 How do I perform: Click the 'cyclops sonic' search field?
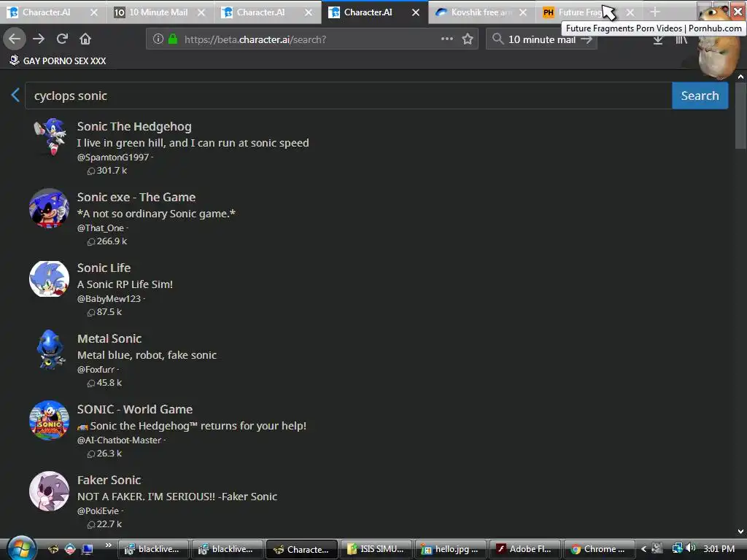tap(348, 96)
